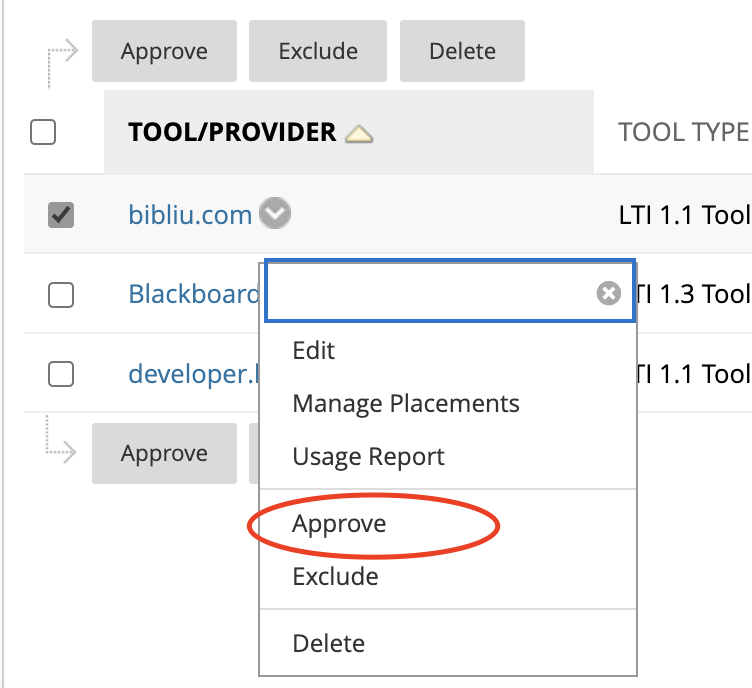The width and height of the screenshot is (752, 688).
Task: Open the bibliu.com provider link
Action: pyautogui.click(x=190, y=214)
